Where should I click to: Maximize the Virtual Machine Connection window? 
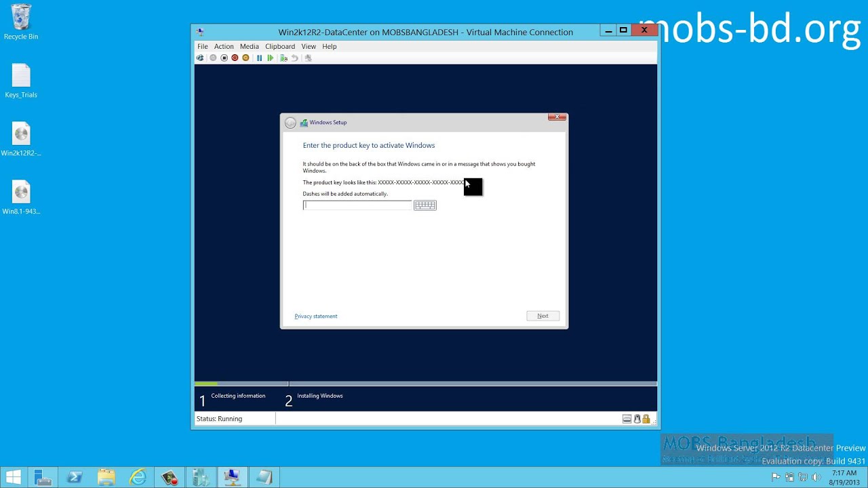coord(623,30)
